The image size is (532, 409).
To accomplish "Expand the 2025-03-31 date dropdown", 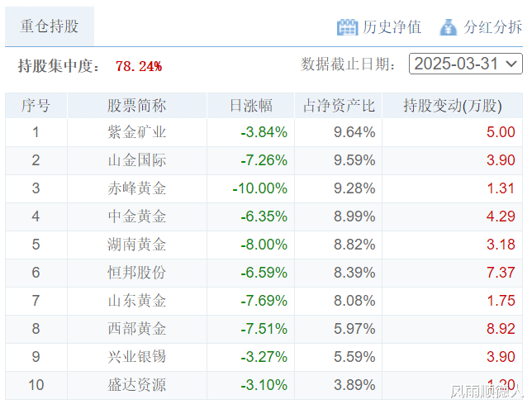I will click(466, 64).
